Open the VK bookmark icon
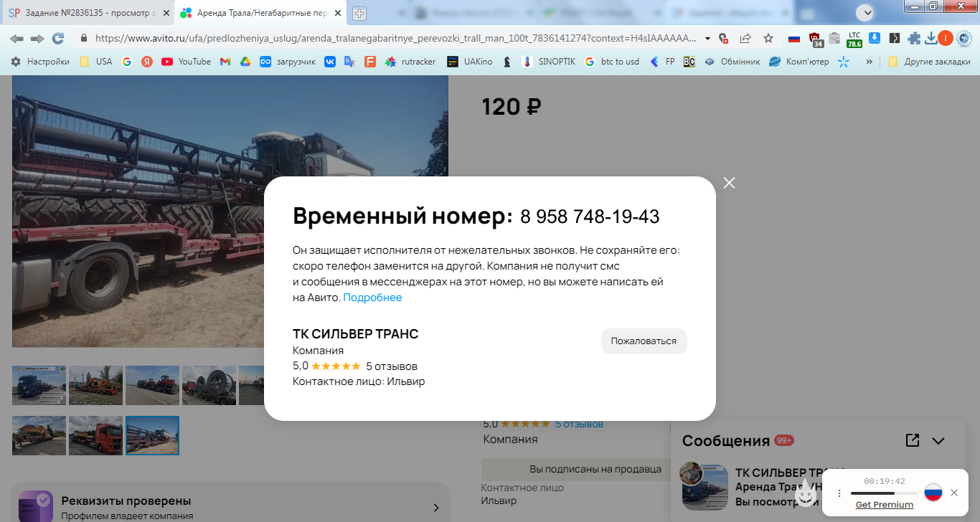This screenshot has height=522, width=980. point(330,62)
